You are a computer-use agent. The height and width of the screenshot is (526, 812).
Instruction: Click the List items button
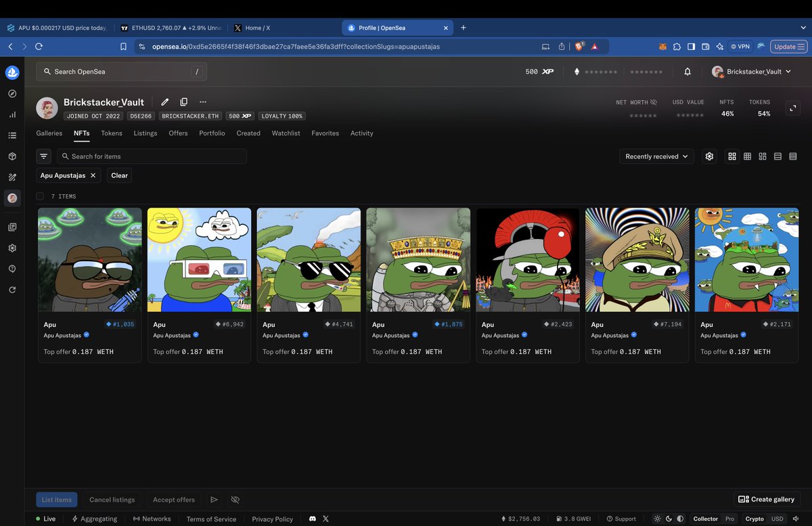[57, 500]
